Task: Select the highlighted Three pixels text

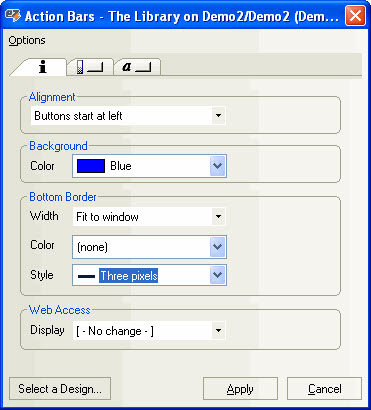Action: [128, 276]
